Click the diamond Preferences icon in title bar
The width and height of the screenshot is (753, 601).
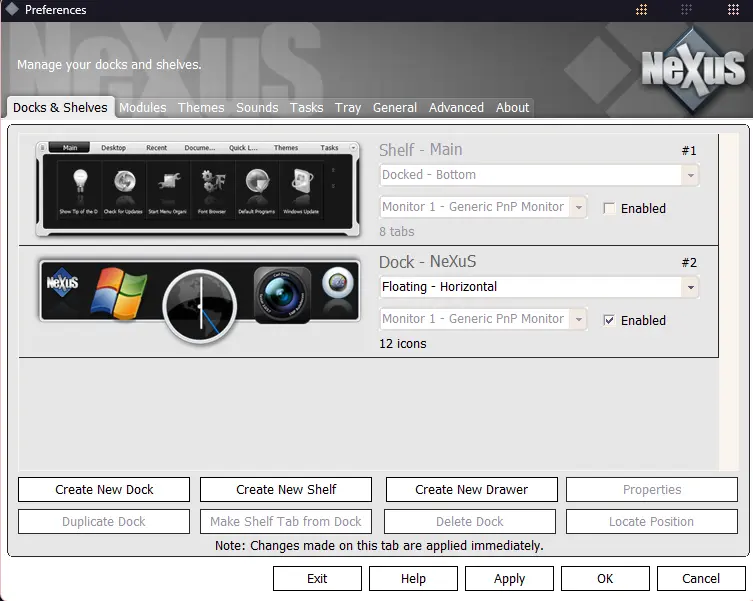pos(12,9)
